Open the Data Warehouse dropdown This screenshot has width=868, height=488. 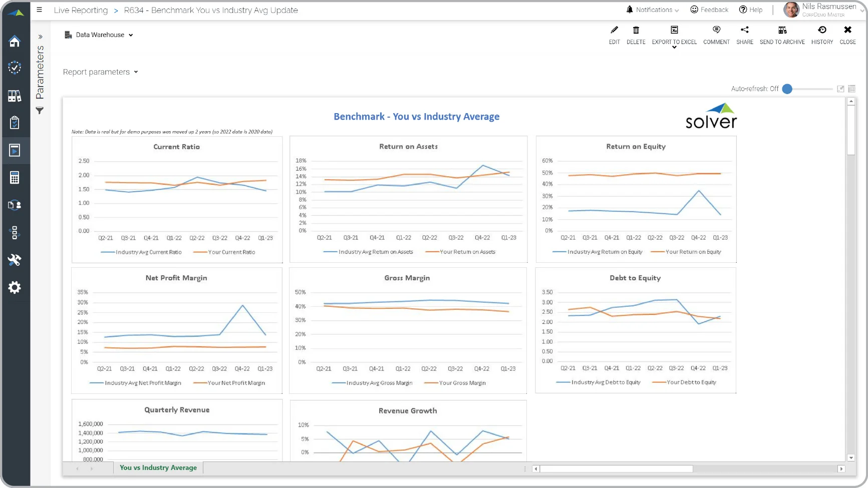pyautogui.click(x=99, y=35)
